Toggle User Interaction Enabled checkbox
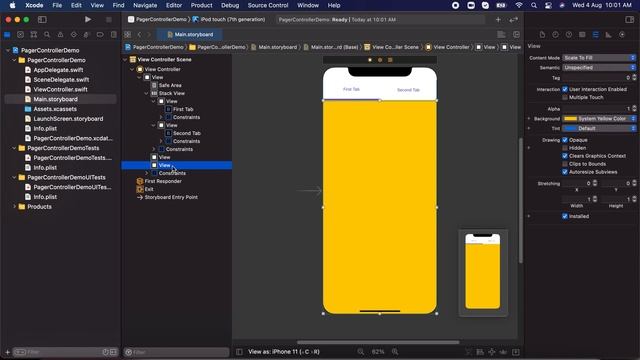This screenshot has height=360, width=640. (565, 89)
